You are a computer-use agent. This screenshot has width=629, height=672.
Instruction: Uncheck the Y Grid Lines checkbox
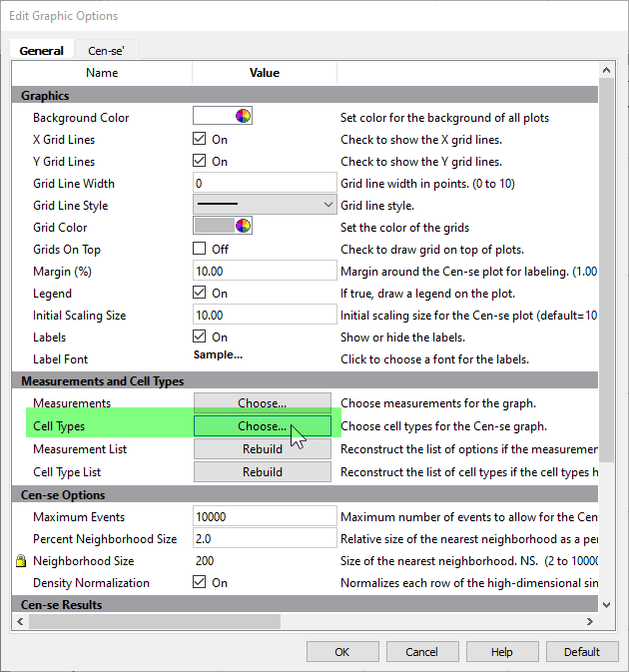click(x=200, y=161)
